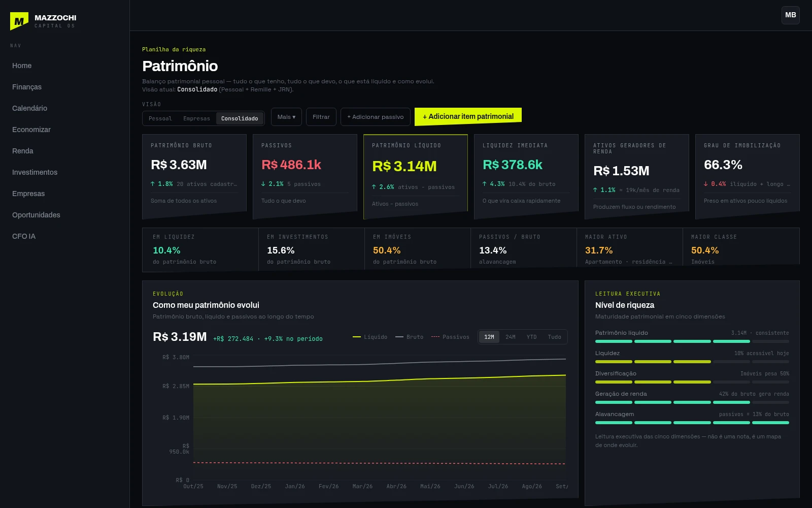
Task: Navigate to Economizar
Action: click(x=31, y=130)
